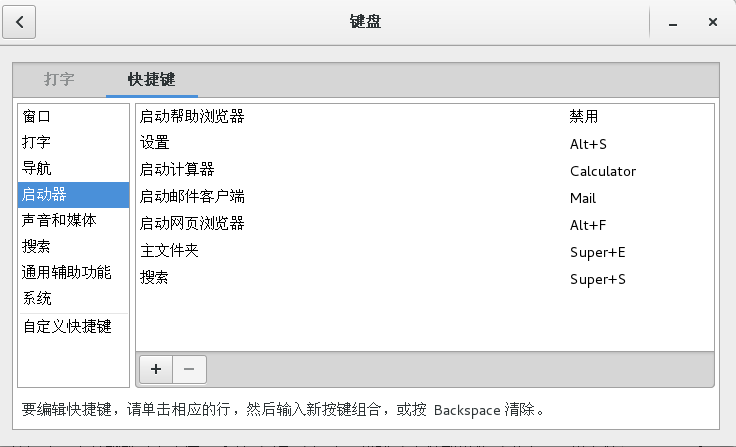Select the 启动网页浏览器 row
736x447 pixels.
pyautogui.click(x=425, y=224)
